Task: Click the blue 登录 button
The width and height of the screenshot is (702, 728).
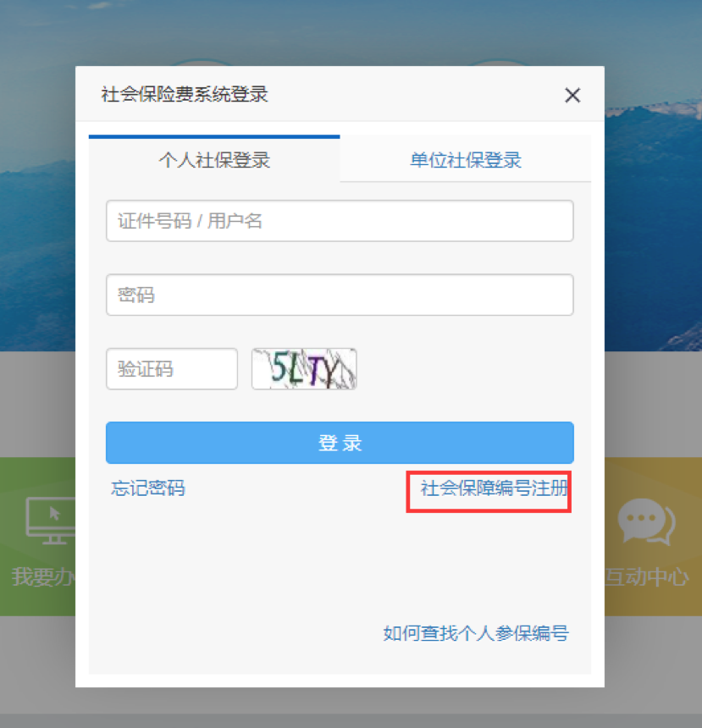Action: pyautogui.click(x=340, y=443)
